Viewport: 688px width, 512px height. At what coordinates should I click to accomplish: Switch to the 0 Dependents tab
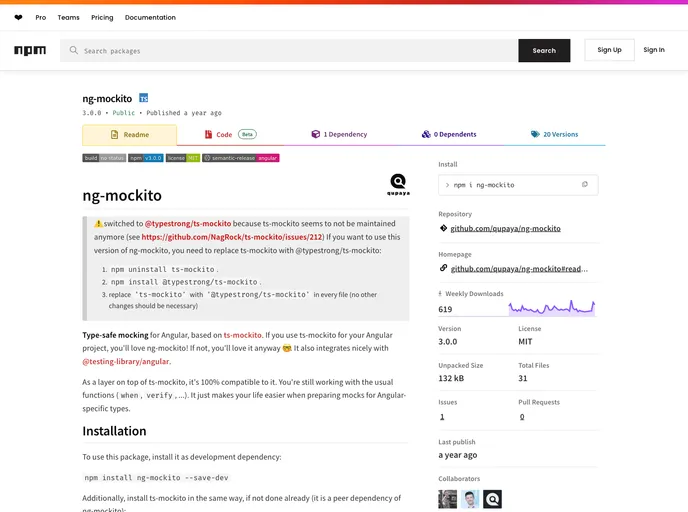point(449,134)
